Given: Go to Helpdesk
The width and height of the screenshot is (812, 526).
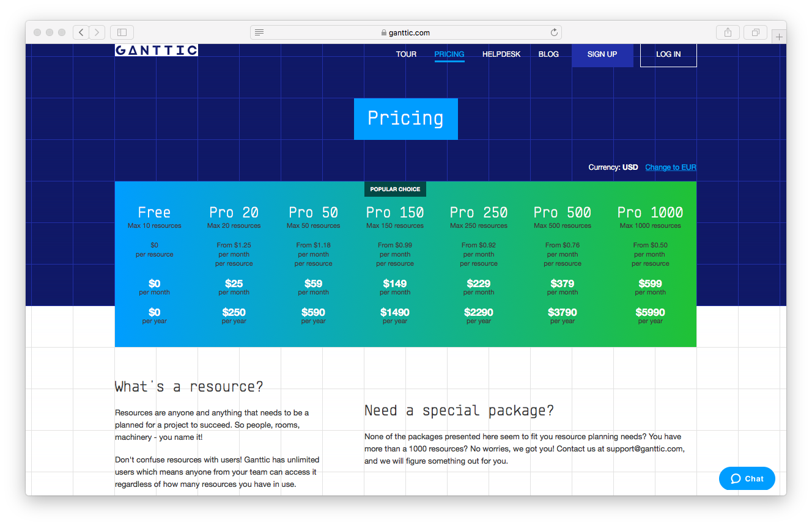Looking at the screenshot, I should click(x=501, y=54).
